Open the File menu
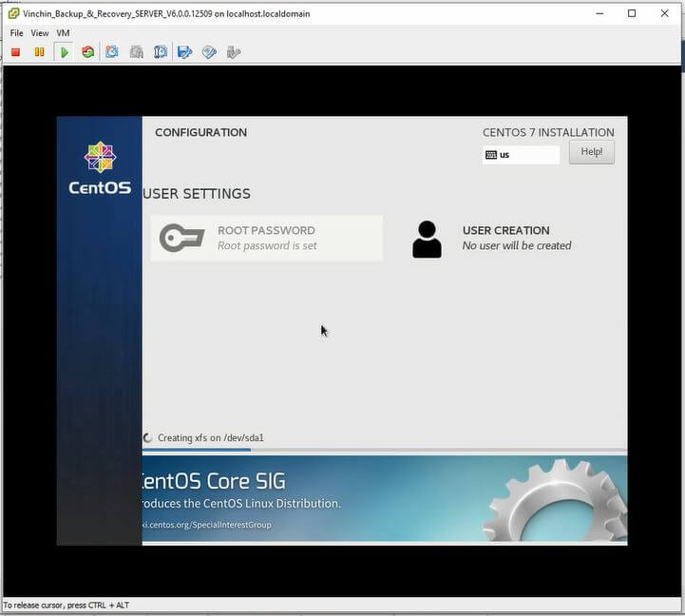The height and width of the screenshot is (616, 685). pyautogui.click(x=16, y=32)
